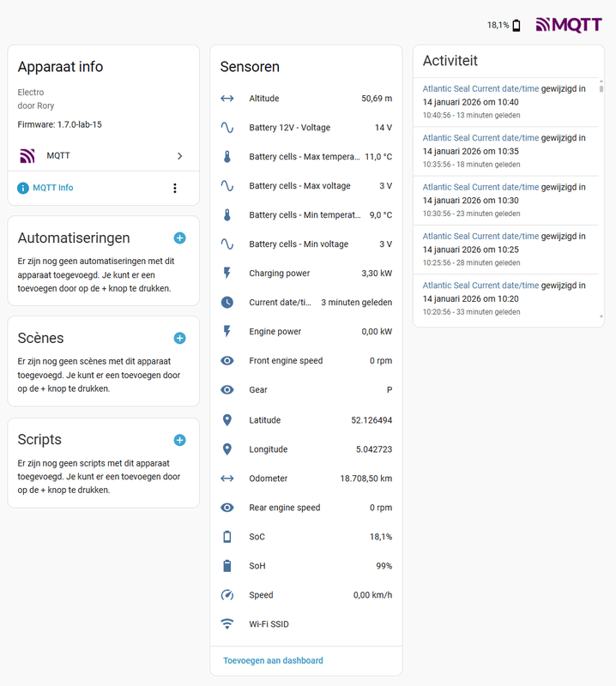This screenshot has height=686, width=616.
Task: Click the Altitude arrows sensor icon
Action: pos(226,98)
